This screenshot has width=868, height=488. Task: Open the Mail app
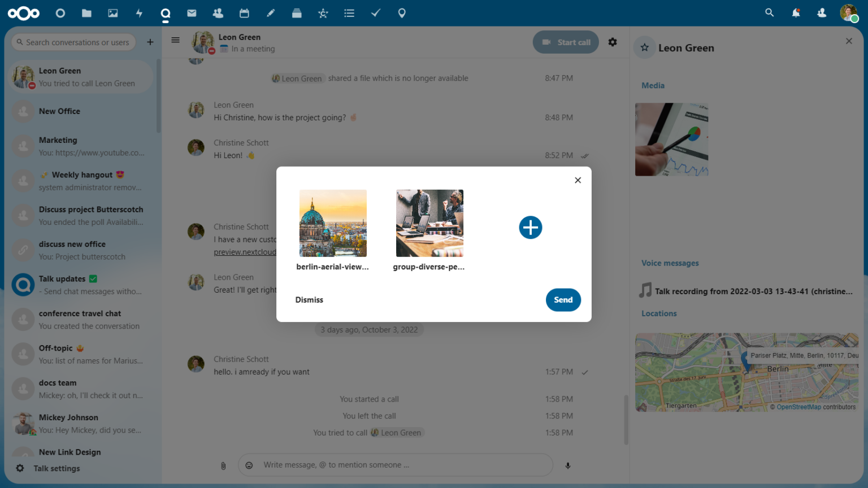pyautogui.click(x=192, y=13)
